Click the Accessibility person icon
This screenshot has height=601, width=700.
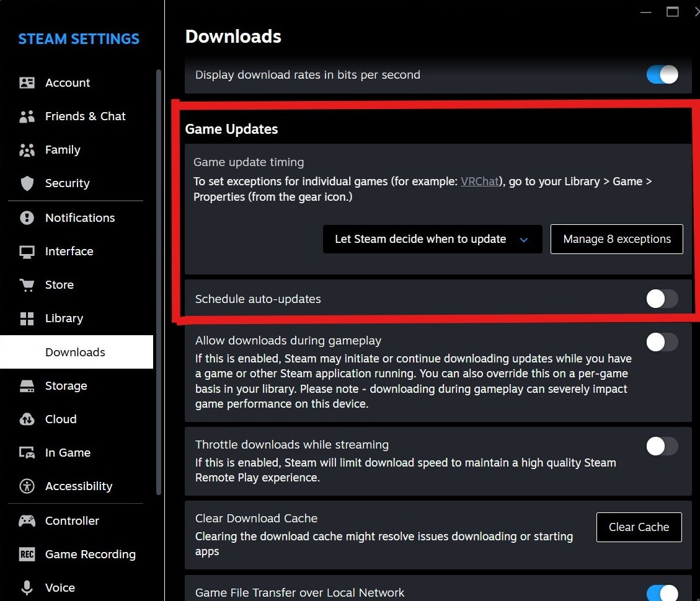(x=27, y=486)
